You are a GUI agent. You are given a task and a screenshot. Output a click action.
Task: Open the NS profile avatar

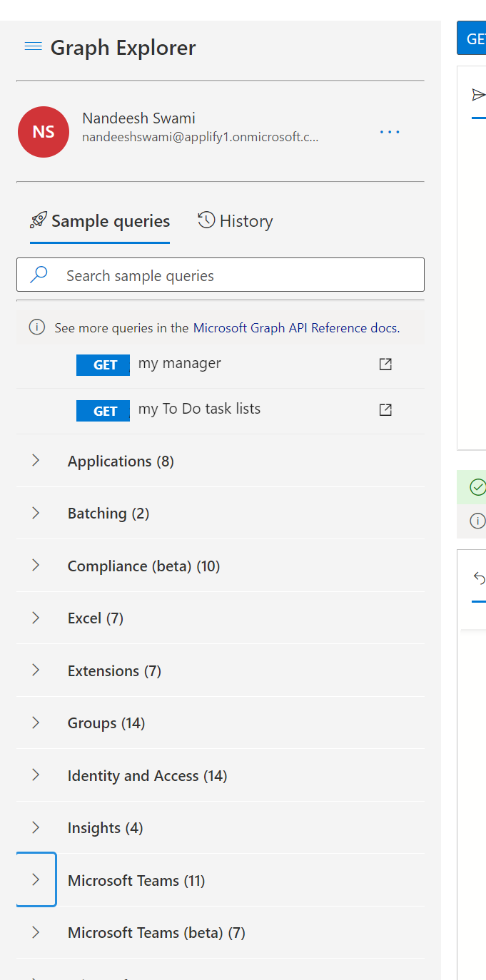point(44,132)
